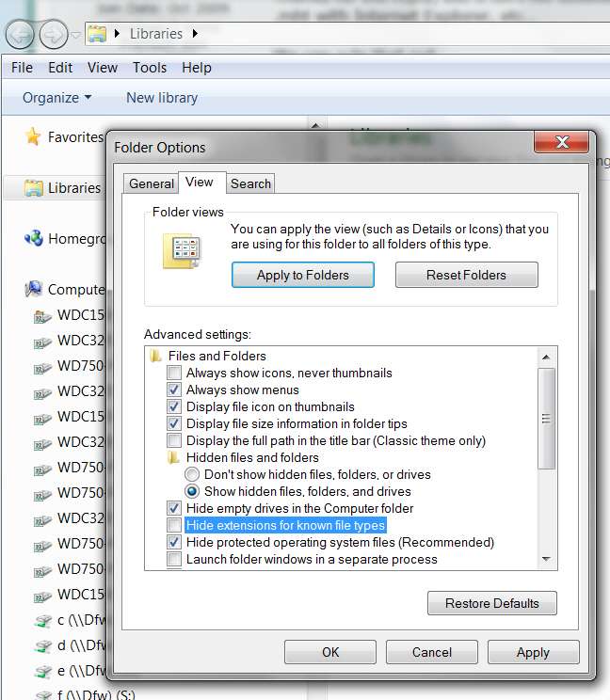Screen dimensions: 610x700
Task: Click the Forward navigation arrow button
Action: (x=54, y=35)
